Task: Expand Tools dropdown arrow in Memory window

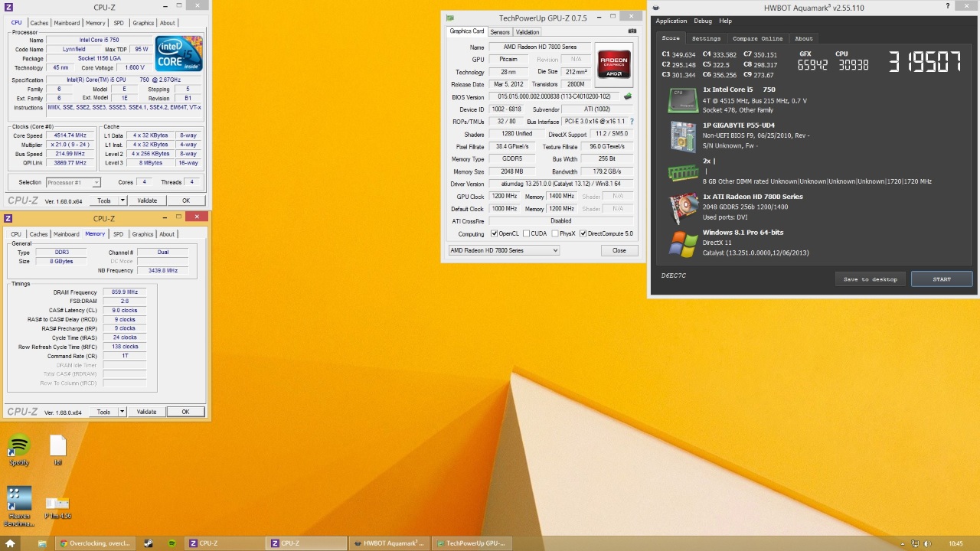Action: [122, 412]
